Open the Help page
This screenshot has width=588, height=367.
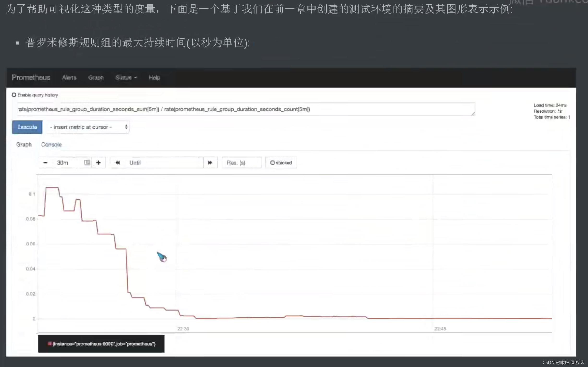point(155,77)
